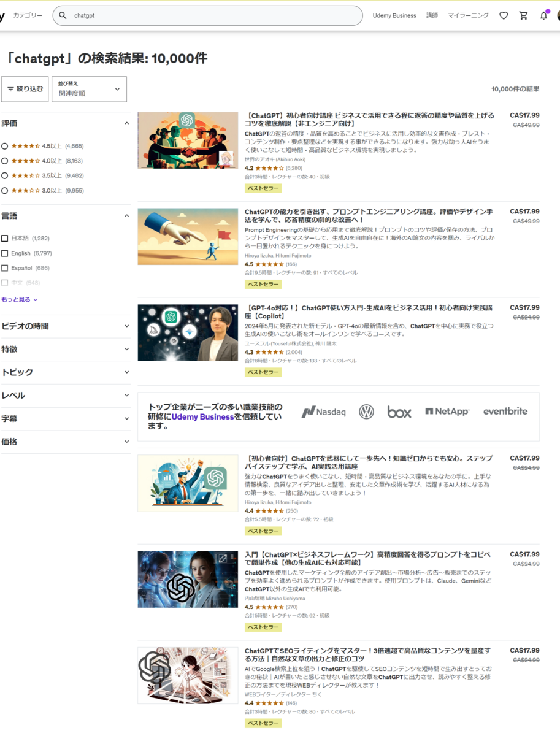Open the プロンプトエンジニアリング講座 course title
The image size is (560, 736).
tap(369, 215)
